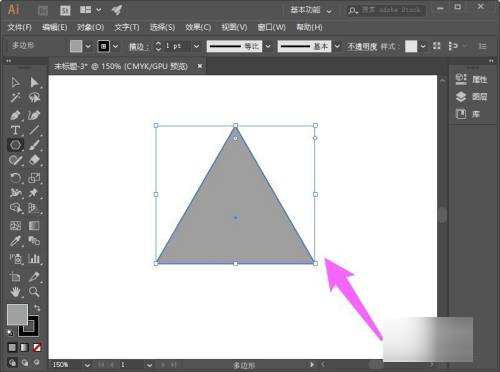Viewport: 500px width, 372px height.
Task: Select the Zoom magnifier tool
Action: 34,292
